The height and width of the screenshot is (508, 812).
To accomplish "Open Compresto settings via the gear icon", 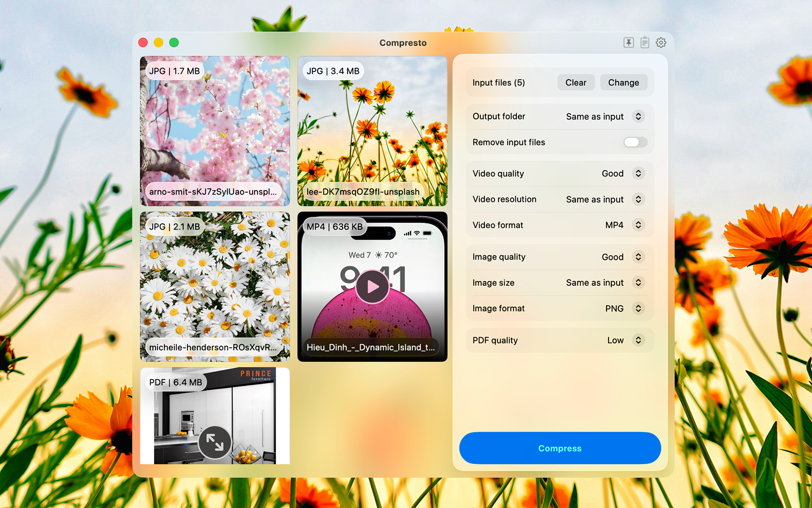I will tap(661, 42).
